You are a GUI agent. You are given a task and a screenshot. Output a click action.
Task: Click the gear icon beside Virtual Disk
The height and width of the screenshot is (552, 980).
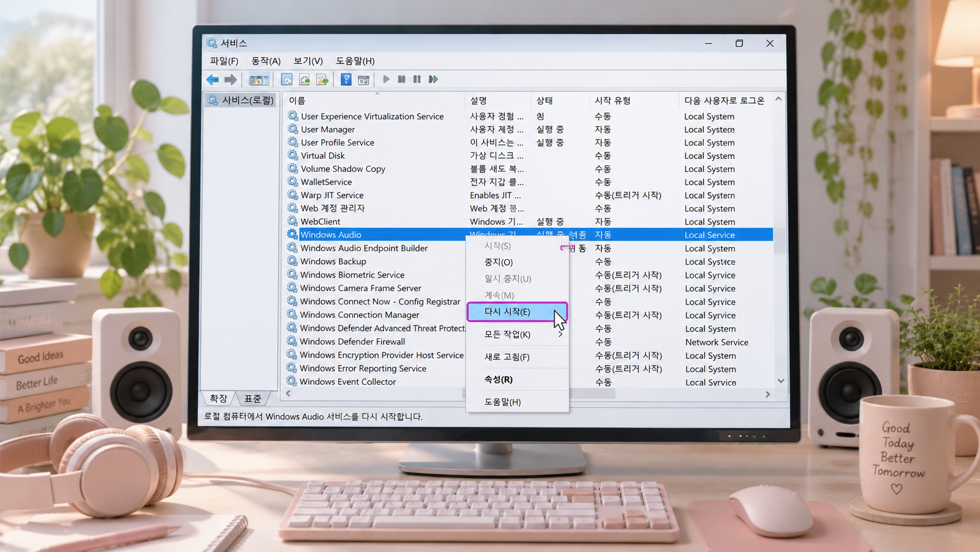pos(292,155)
